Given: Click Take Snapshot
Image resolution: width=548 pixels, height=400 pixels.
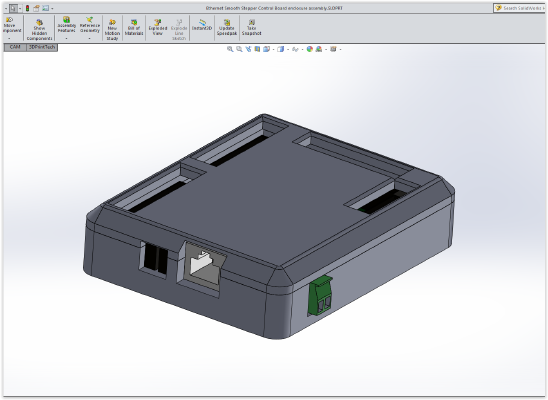Looking at the screenshot, I should click(252, 28).
